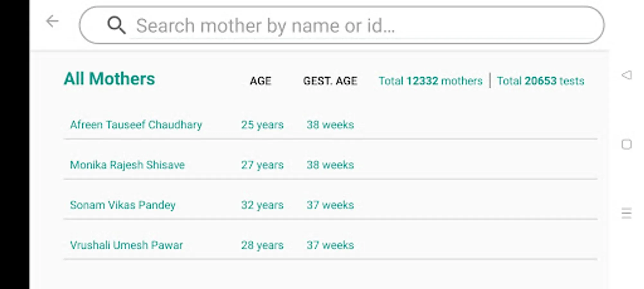Tap the Total 20653 tests label
This screenshot has height=289, width=644.
pyautogui.click(x=540, y=81)
